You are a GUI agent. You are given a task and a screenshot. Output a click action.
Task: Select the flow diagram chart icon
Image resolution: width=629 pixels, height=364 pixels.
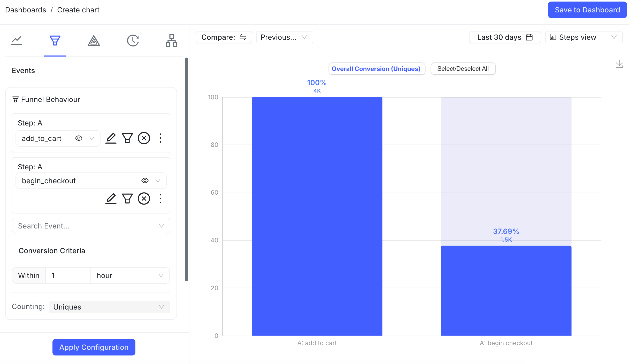coord(171,40)
